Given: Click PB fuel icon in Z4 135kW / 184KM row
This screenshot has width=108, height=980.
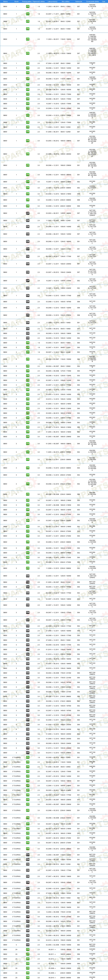Looking at the screenshot, I should click(x=28, y=950).
